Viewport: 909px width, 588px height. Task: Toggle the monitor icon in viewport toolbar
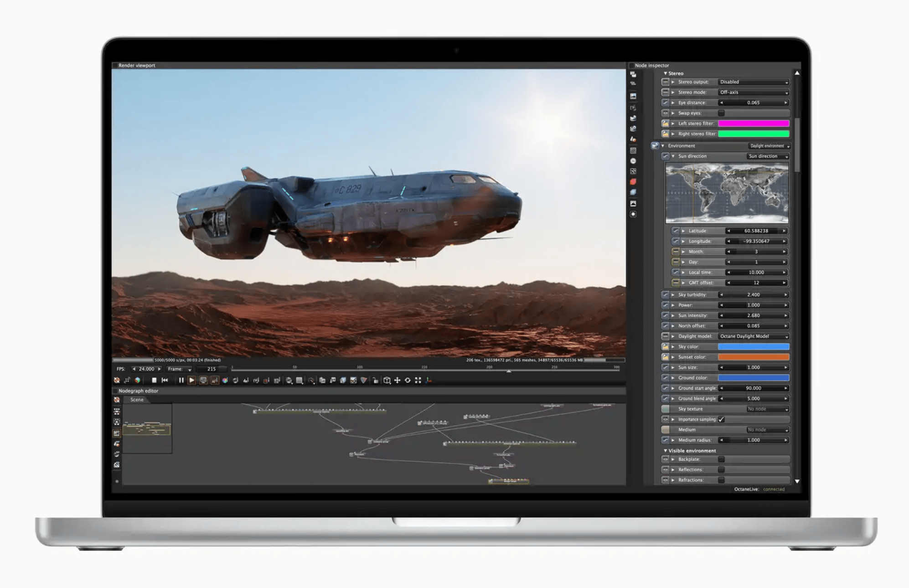[203, 380]
